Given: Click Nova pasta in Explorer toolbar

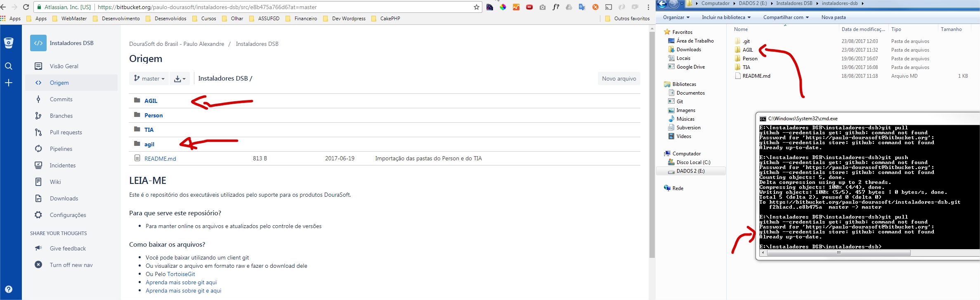Looking at the screenshot, I should click(x=834, y=17).
